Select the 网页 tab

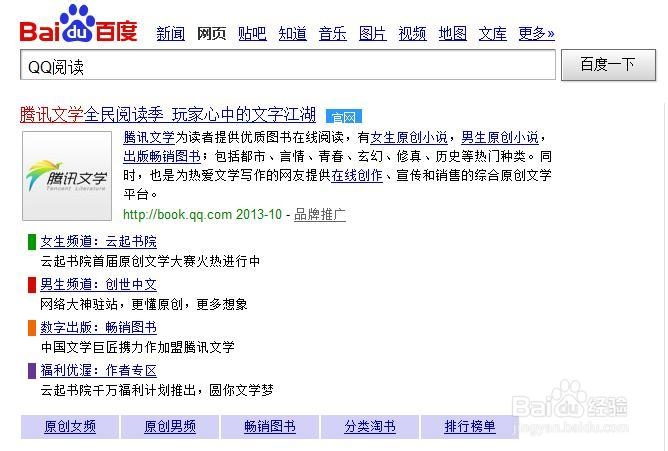coord(211,33)
